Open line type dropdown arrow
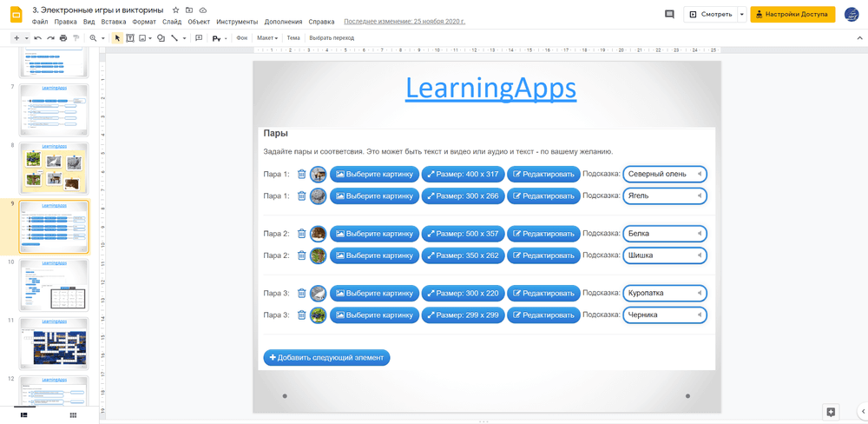 (184, 38)
